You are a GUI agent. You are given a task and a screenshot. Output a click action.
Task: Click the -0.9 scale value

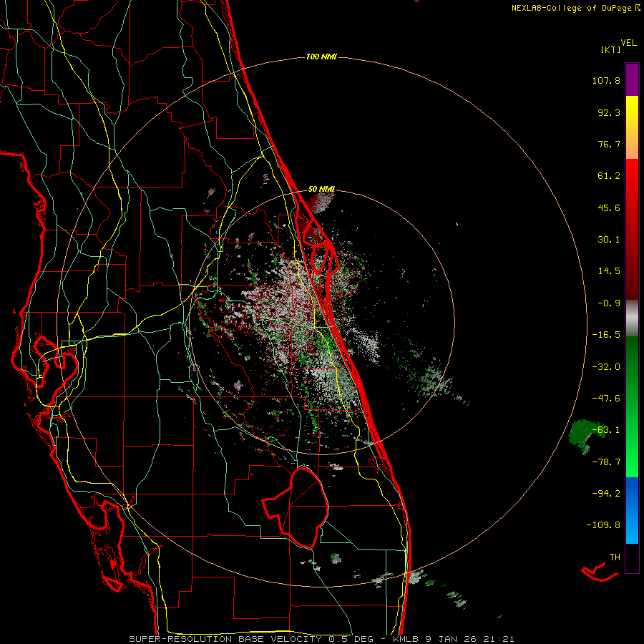tap(609, 303)
